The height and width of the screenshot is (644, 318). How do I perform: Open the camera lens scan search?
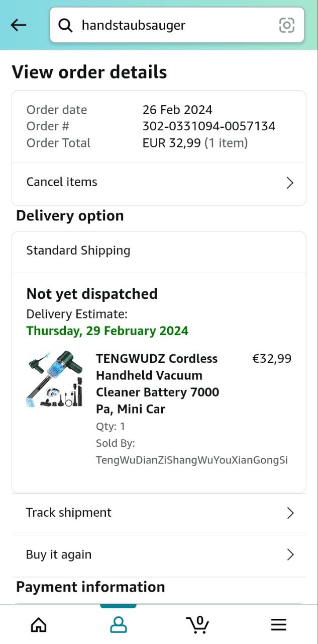coord(287,25)
